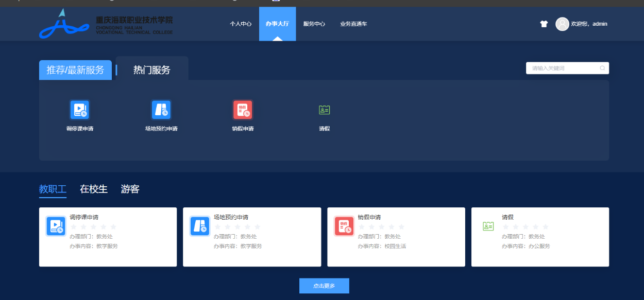Click the admin user avatar icon
This screenshot has width=644, height=300.
pos(562,24)
